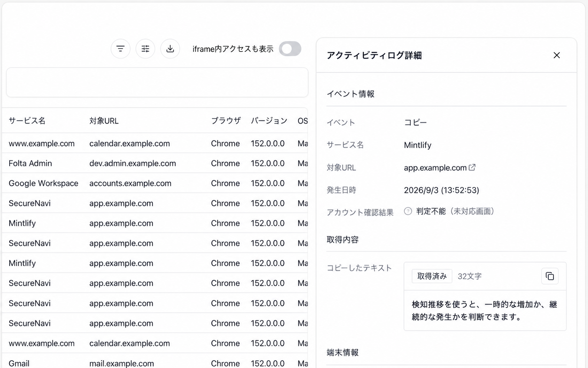Click 152.0.0.0 in Google Workspace row
The width and height of the screenshot is (588, 368).
[x=267, y=183]
